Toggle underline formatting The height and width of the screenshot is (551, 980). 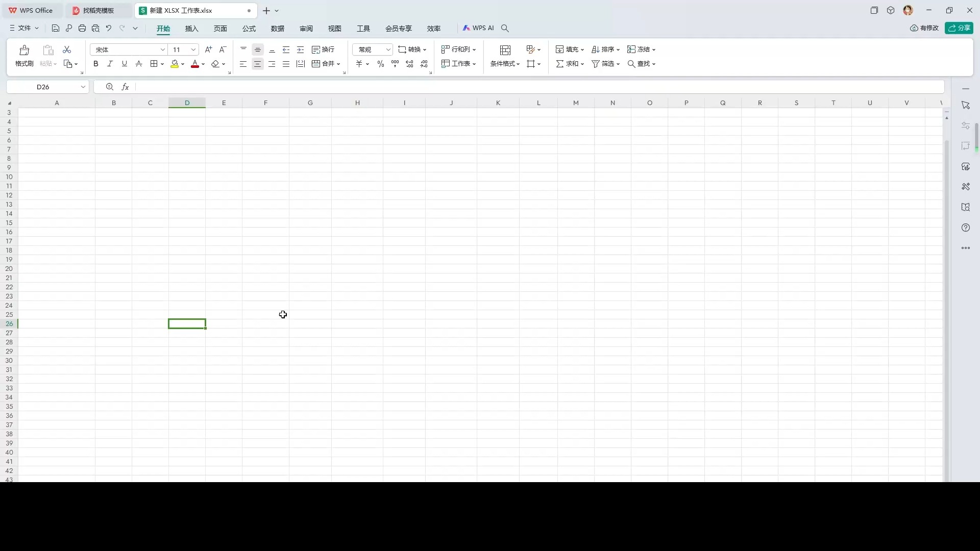tap(124, 64)
